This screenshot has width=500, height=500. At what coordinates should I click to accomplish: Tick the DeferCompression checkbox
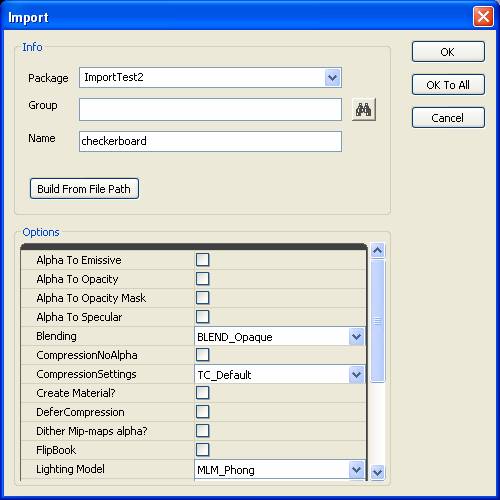[203, 412]
